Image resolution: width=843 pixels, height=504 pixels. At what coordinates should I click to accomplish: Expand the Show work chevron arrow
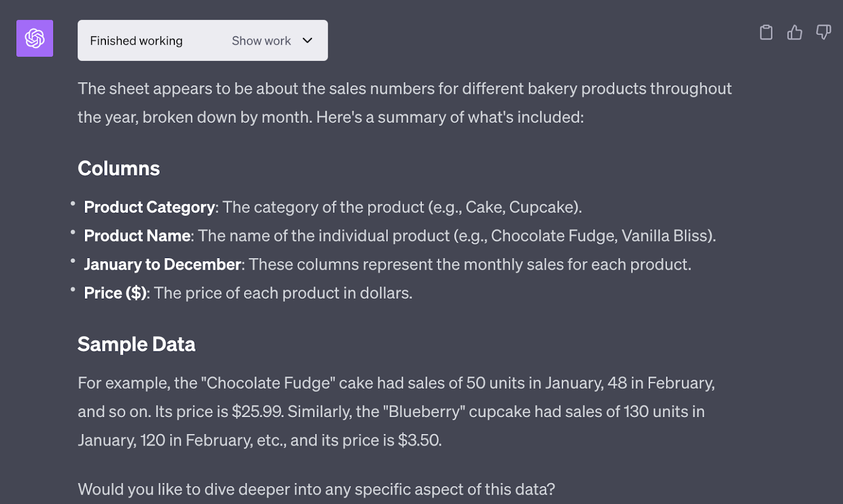308,41
